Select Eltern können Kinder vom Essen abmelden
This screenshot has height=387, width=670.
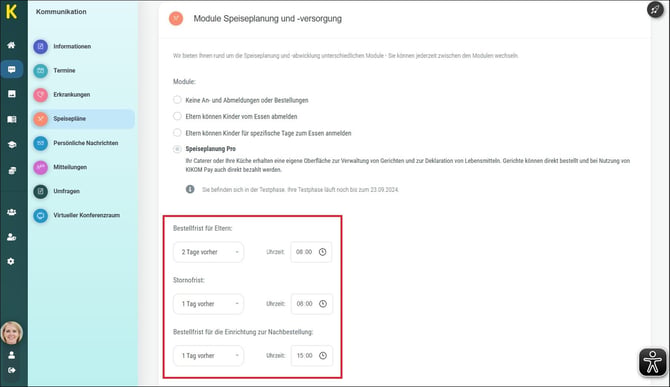[177, 116]
